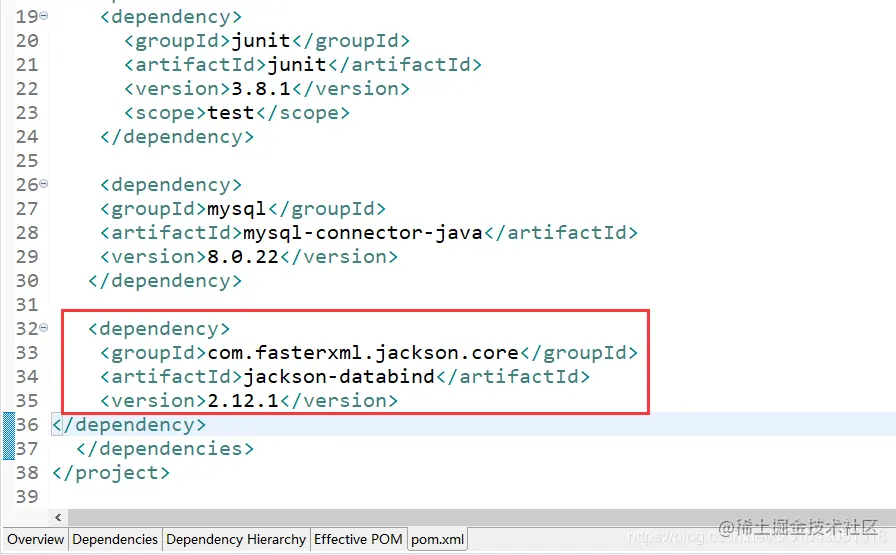This screenshot has height=555, width=896.
Task: Click line number 25 in the gutter
Action: click(27, 161)
